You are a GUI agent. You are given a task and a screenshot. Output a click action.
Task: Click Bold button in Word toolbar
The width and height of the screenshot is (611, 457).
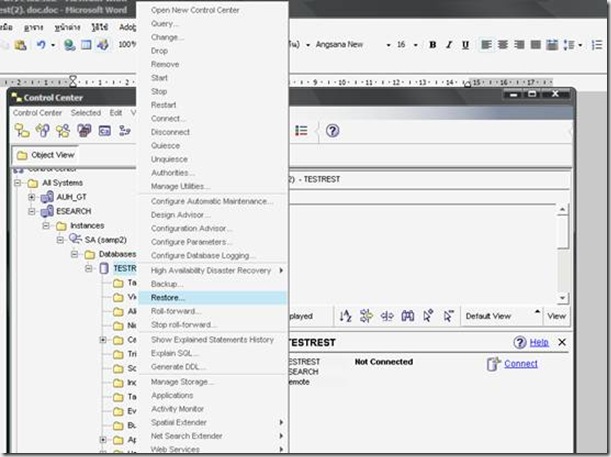(433, 45)
